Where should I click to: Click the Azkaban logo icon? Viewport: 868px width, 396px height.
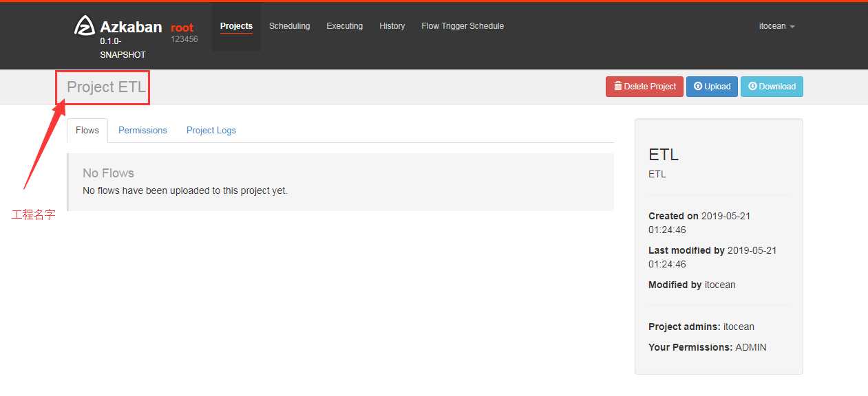pyautogui.click(x=85, y=25)
